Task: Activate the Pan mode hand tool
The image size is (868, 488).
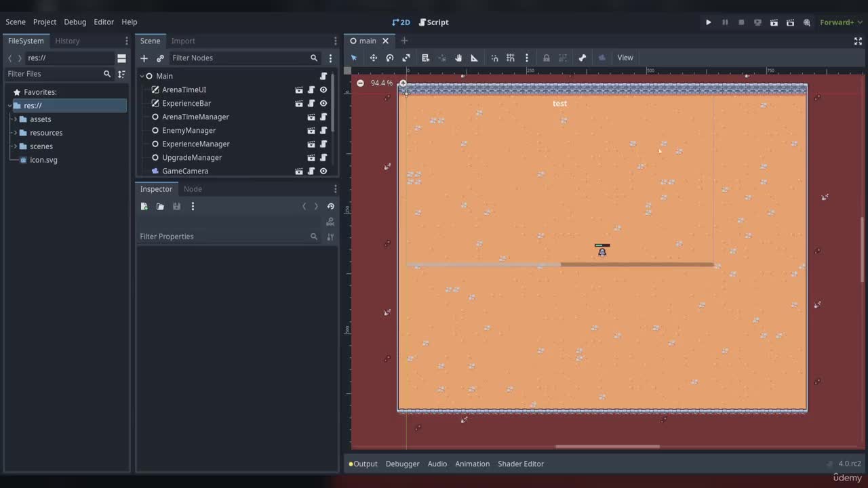Action: [458, 58]
